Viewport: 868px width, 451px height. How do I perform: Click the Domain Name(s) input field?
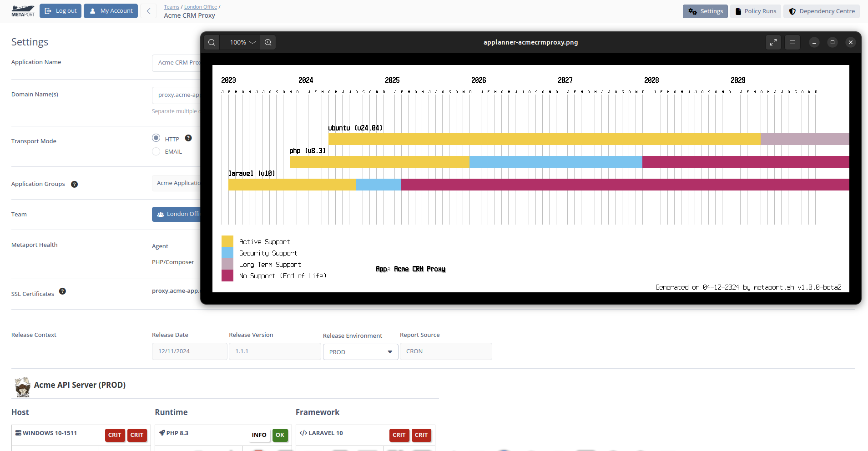coord(177,95)
